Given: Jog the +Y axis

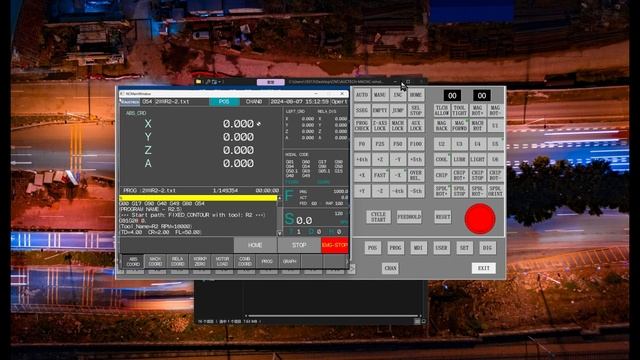Looking at the screenshot, I should (x=362, y=191).
